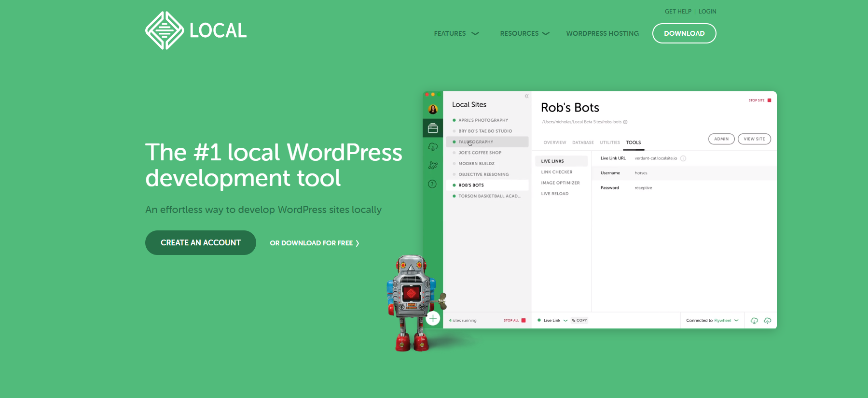Viewport: 868px width, 398px height.
Task: Switch to the Overview tab
Action: (555, 142)
